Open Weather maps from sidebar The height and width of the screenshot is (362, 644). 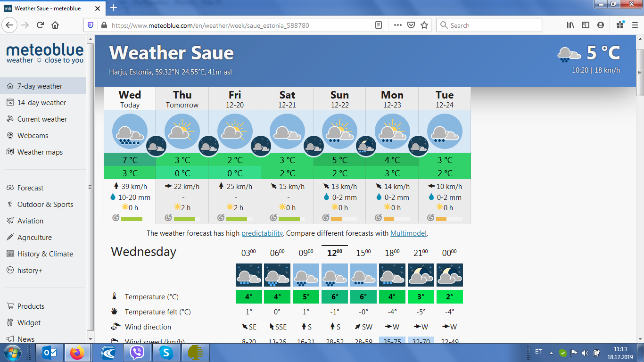coord(40,152)
